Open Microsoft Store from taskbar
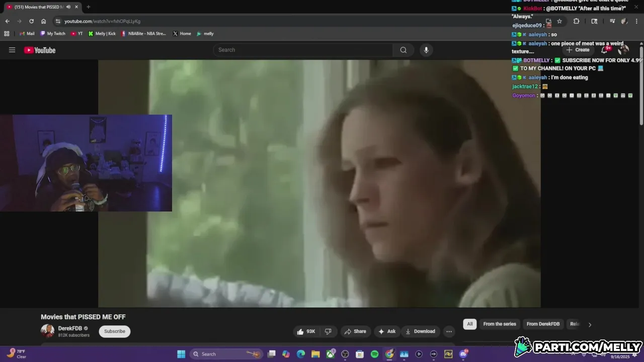This screenshot has width=644, height=362. pos(360,354)
